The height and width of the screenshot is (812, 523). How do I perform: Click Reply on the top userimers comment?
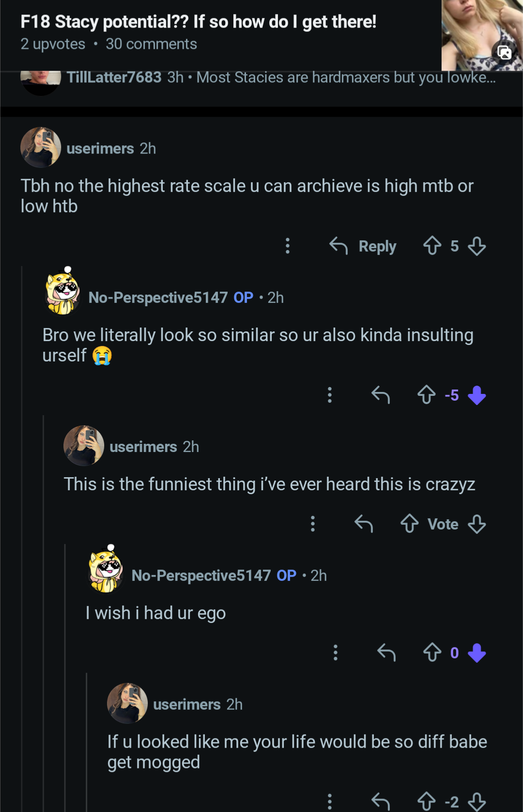pos(364,246)
